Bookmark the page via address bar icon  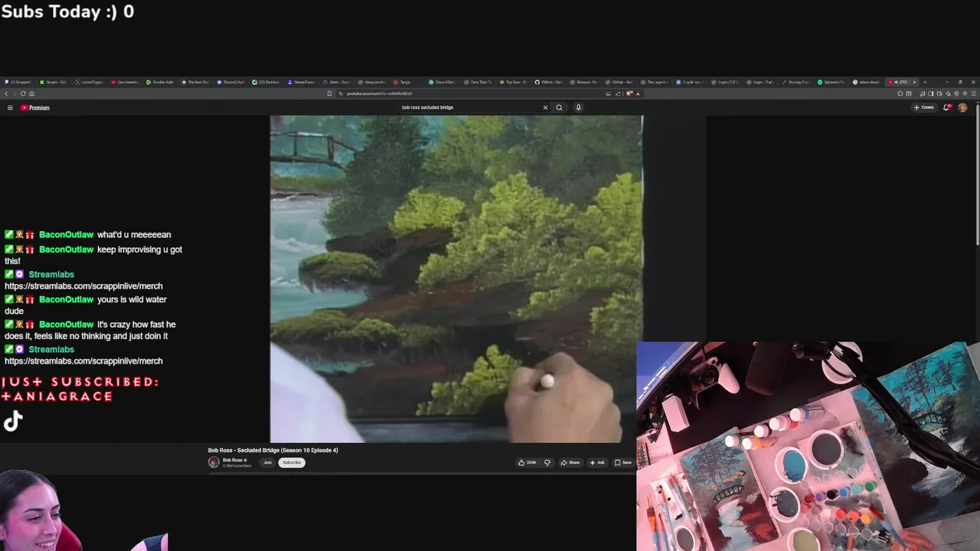[329, 93]
